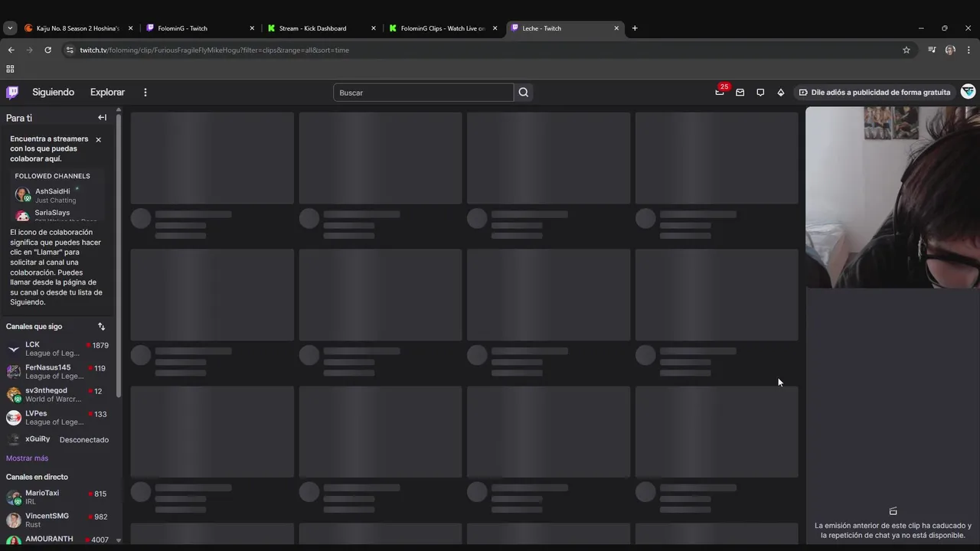The height and width of the screenshot is (551, 980).
Task: Open the user avatar menu
Action: click(969, 92)
